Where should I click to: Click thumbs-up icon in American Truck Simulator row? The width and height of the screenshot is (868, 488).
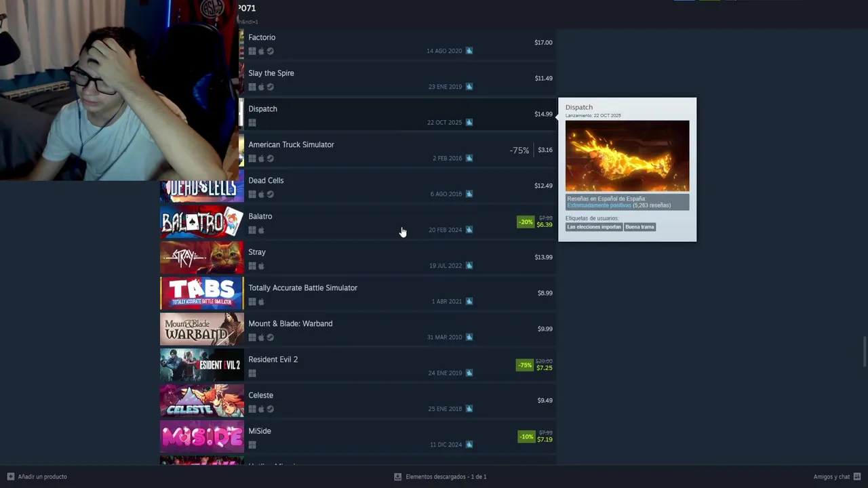469,159
